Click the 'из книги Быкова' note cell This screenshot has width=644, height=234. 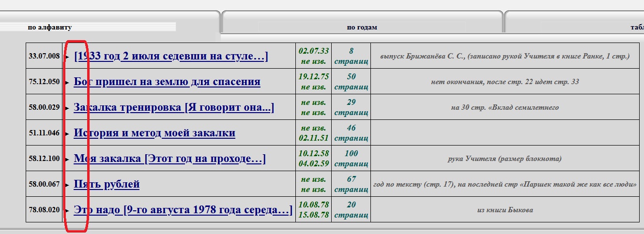pos(505,210)
